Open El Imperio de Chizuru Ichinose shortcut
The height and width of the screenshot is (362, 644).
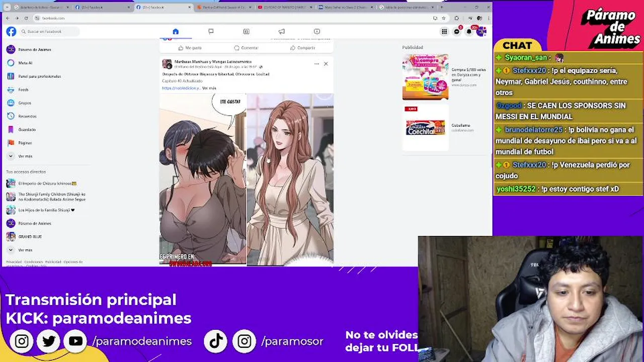(x=47, y=184)
